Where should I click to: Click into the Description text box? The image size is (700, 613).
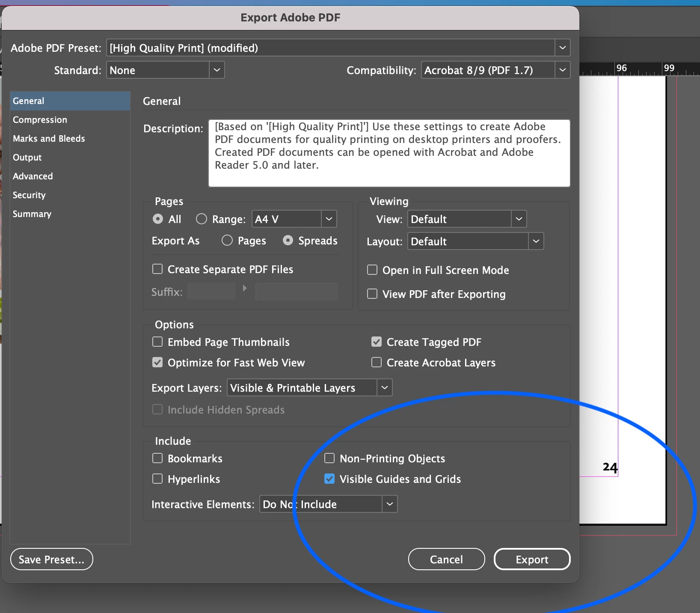pyautogui.click(x=389, y=153)
